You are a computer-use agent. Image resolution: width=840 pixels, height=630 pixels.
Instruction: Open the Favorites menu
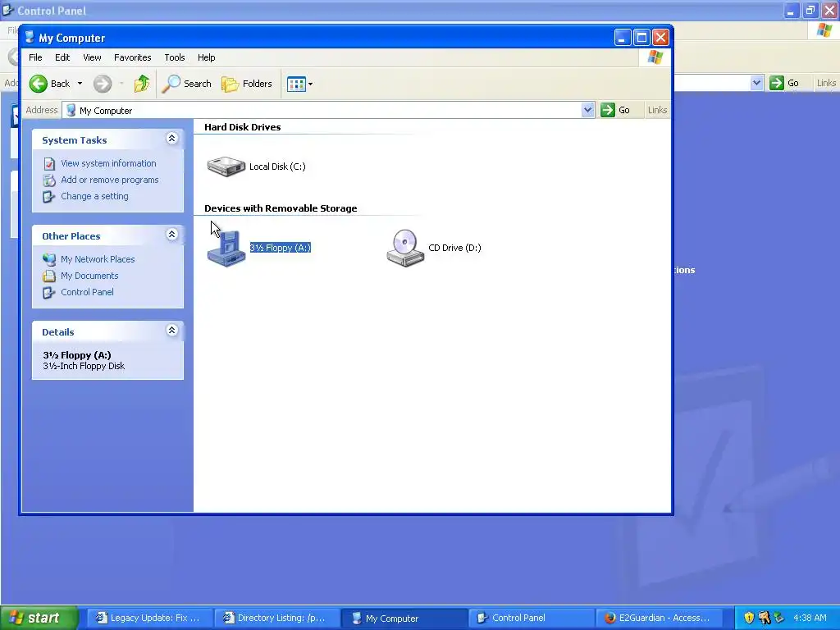[132, 57]
